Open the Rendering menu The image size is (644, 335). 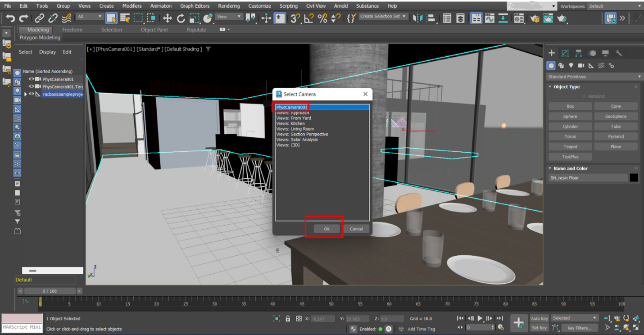click(x=229, y=6)
